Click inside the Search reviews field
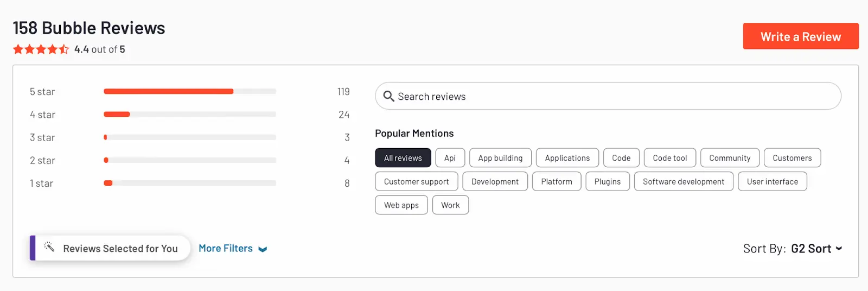 point(608,96)
